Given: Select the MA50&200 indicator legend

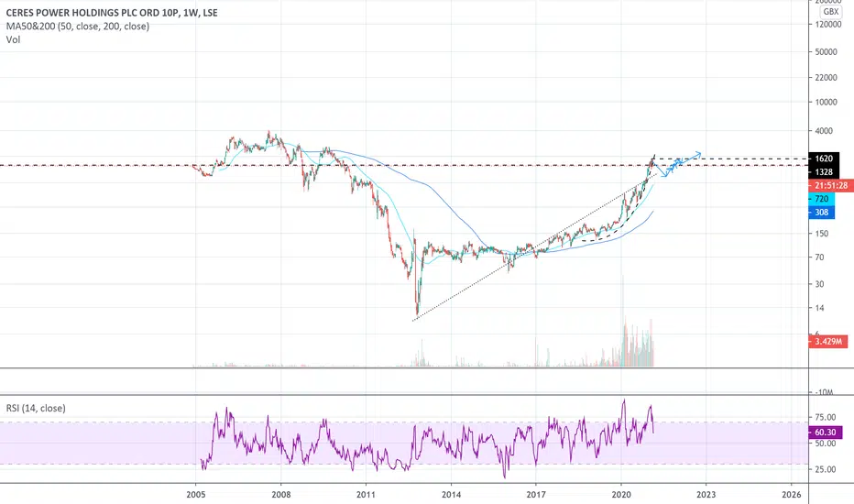Looking at the screenshot, I should 77,27.
